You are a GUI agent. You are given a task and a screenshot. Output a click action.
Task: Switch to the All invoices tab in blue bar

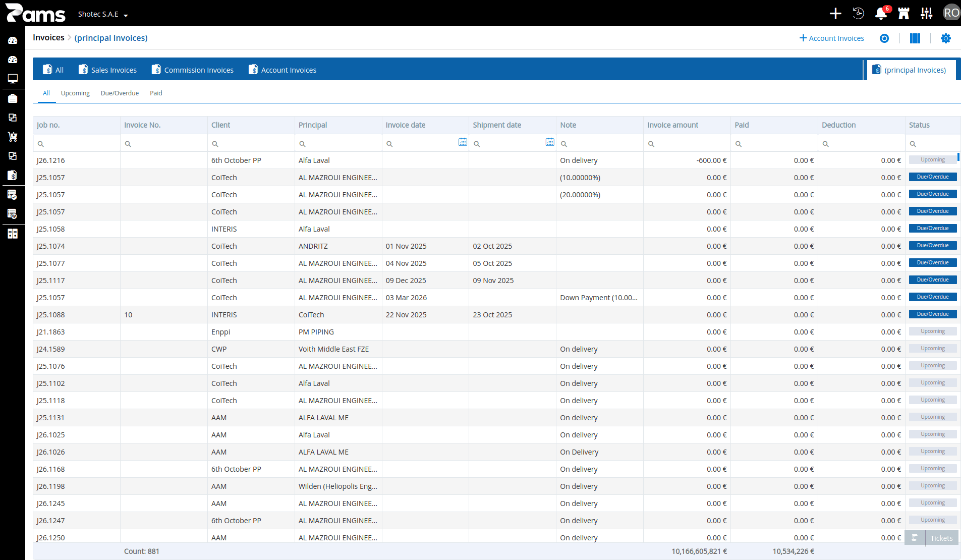click(53, 70)
